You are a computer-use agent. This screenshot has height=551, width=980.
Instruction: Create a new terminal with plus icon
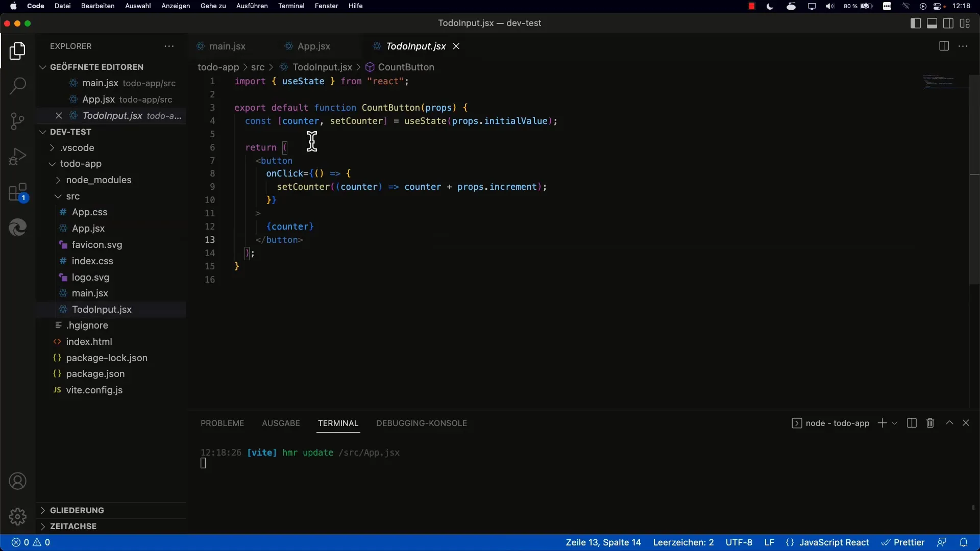pos(882,423)
